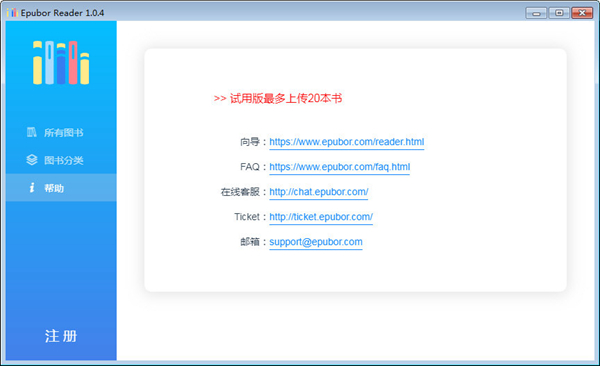
Task: Click the red trial notice 试用版最多上传20本书
Action: [278, 98]
